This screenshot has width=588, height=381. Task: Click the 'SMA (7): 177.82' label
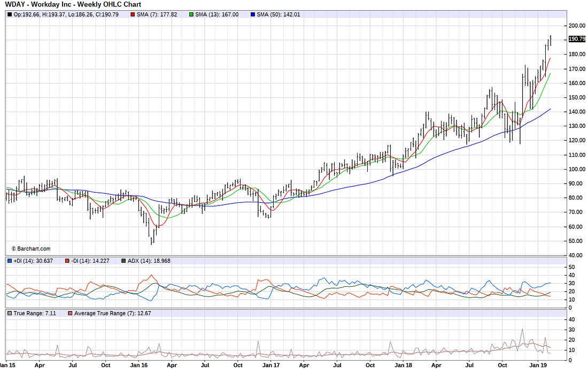(x=157, y=14)
